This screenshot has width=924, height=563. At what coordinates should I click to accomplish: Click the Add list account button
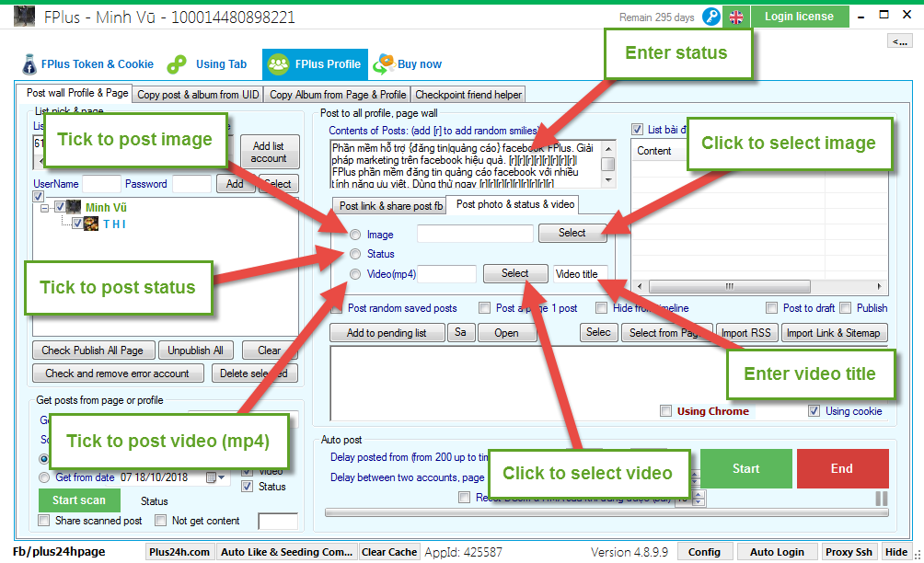270,152
